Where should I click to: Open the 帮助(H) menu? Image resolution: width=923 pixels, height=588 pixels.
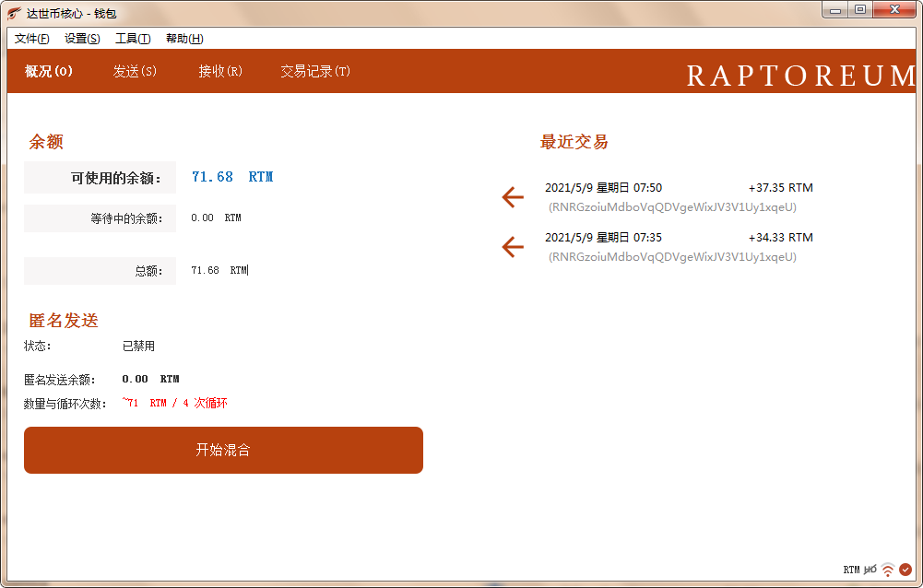coord(184,39)
